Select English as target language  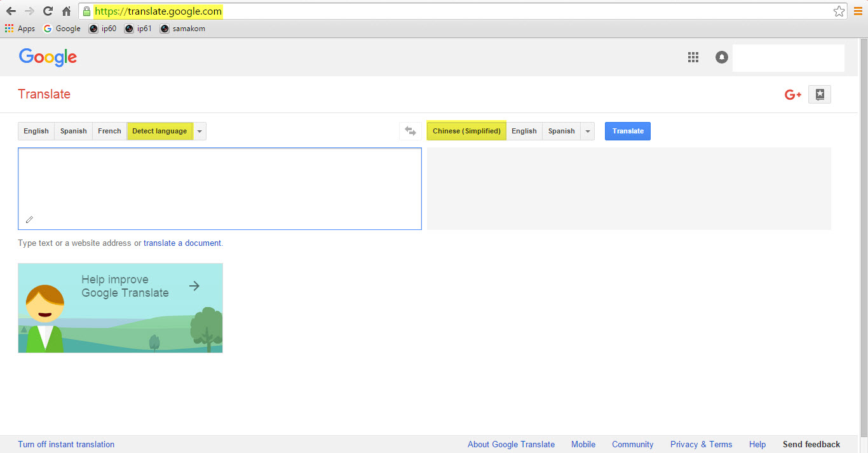click(524, 131)
